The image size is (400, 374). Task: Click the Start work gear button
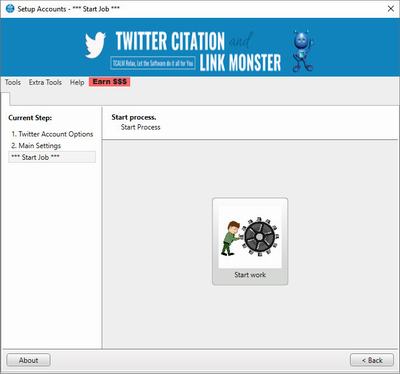pyautogui.click(x=250, y=241)
